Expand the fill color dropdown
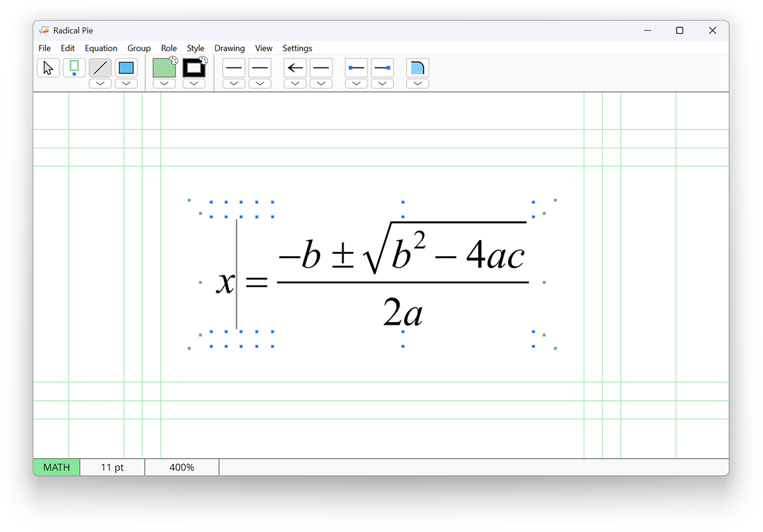This screenshot has height=532, width=763. [163, 83]
